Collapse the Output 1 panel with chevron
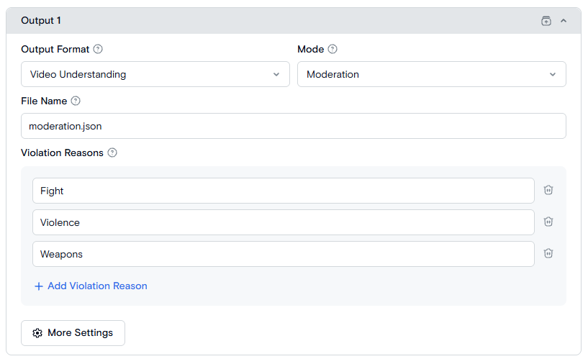Image resolution: width=588 pixels, height=364 pixels. (x=564, y=21)
